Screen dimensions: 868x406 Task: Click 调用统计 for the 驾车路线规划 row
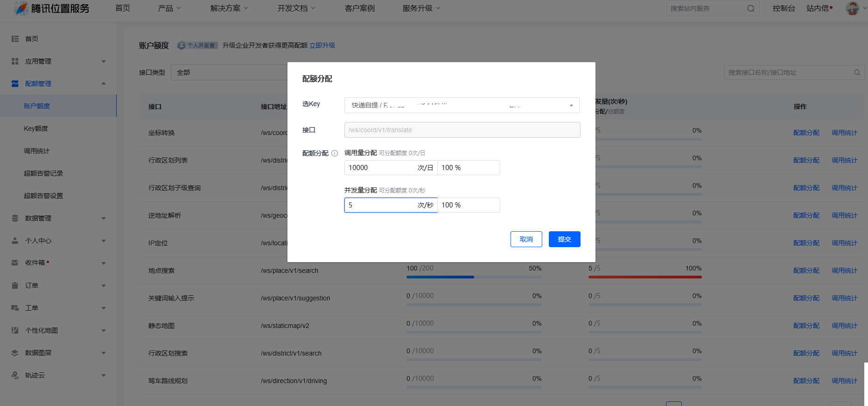(845, 381)
